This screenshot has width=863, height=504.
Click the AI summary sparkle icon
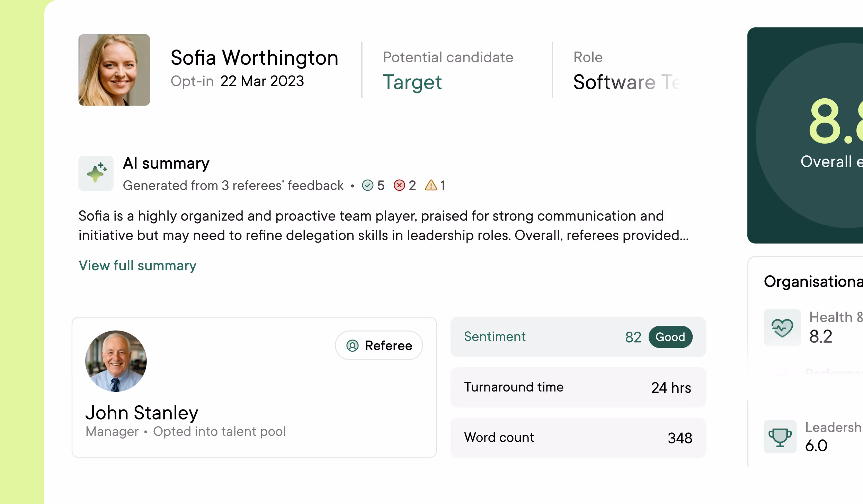point(96,173)
